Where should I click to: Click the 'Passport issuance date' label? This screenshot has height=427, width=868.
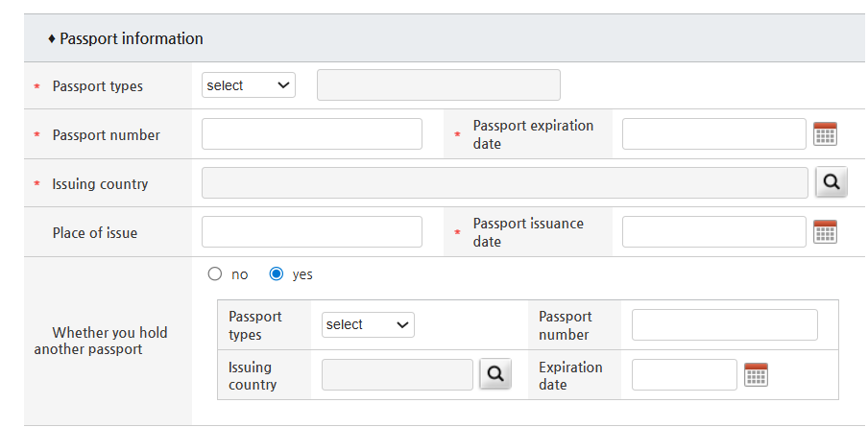pyautogui.click(x=528, y=232)
